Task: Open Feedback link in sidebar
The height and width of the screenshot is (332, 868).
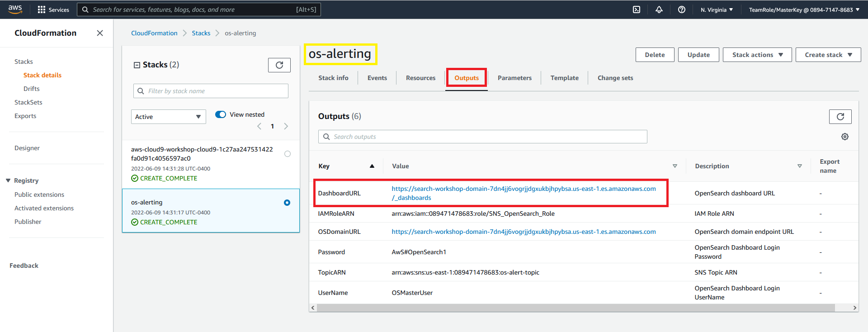Action: (24, 266)
